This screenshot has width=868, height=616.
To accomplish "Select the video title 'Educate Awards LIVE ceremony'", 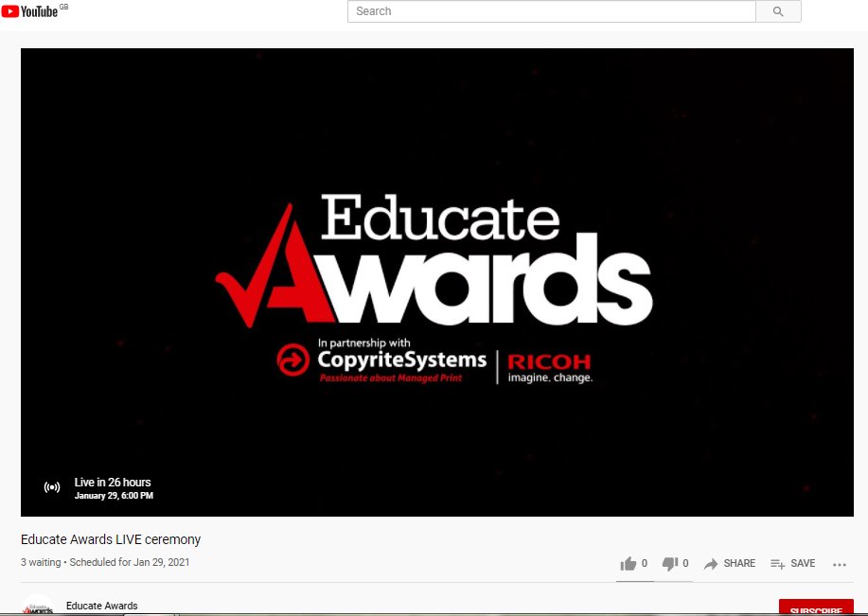I will pyautogui.click(x=111, y=539).
